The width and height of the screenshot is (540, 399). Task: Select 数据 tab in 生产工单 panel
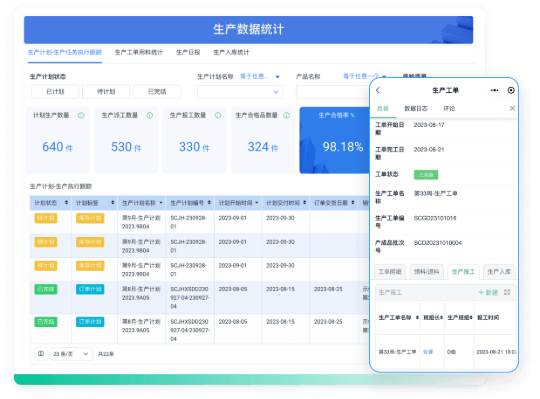pyautogui.click(x=383, y=108)
